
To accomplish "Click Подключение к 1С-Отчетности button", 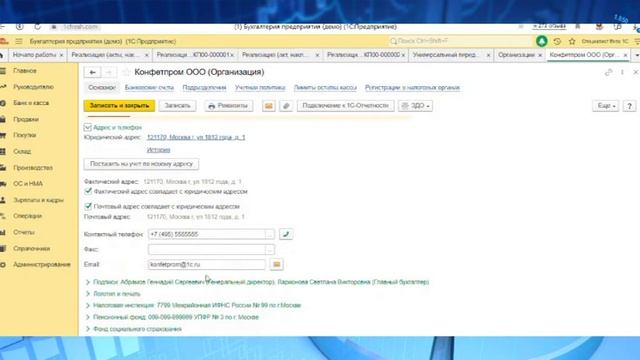I will (x=345, y=106).
